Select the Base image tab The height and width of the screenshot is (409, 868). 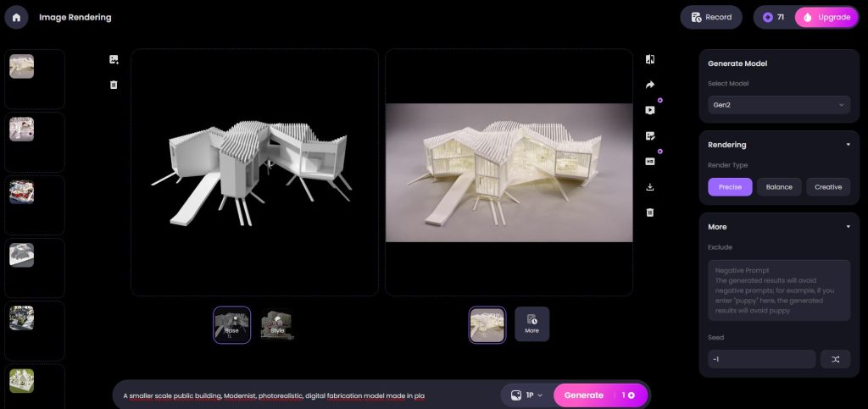click(x=231, y=324)
